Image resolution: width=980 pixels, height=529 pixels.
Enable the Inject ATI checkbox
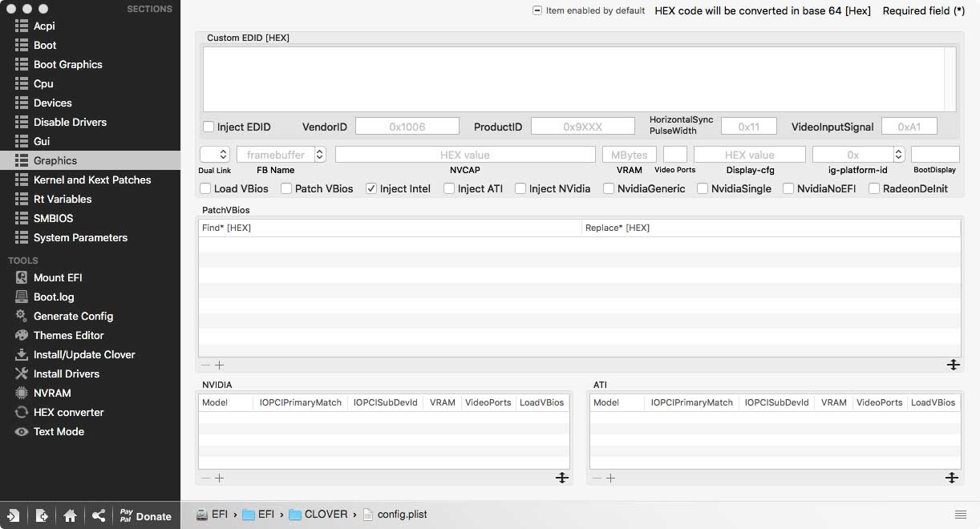[x=449, y=188]
